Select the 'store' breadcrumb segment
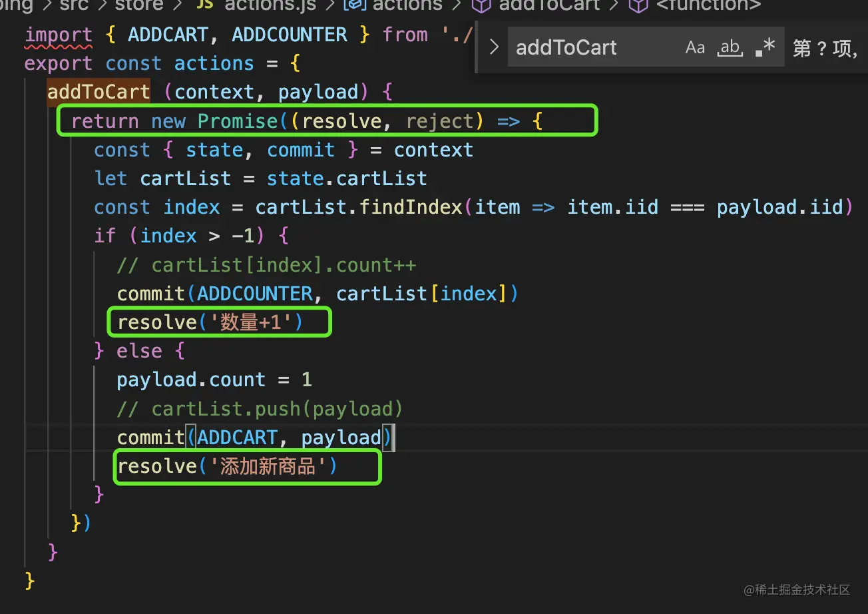Screen dimensions: 868x614 (x=139, y=5)
